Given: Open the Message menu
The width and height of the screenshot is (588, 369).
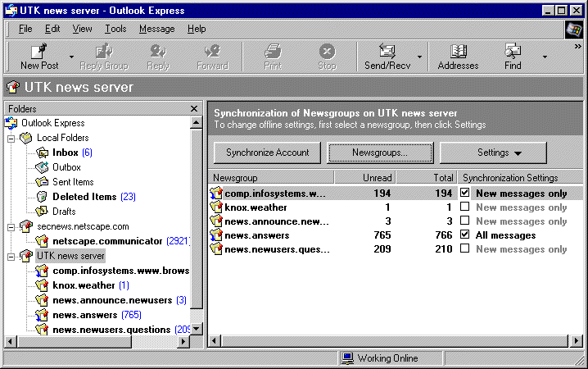Looking at the screenshot, I should tap(156, 29).
